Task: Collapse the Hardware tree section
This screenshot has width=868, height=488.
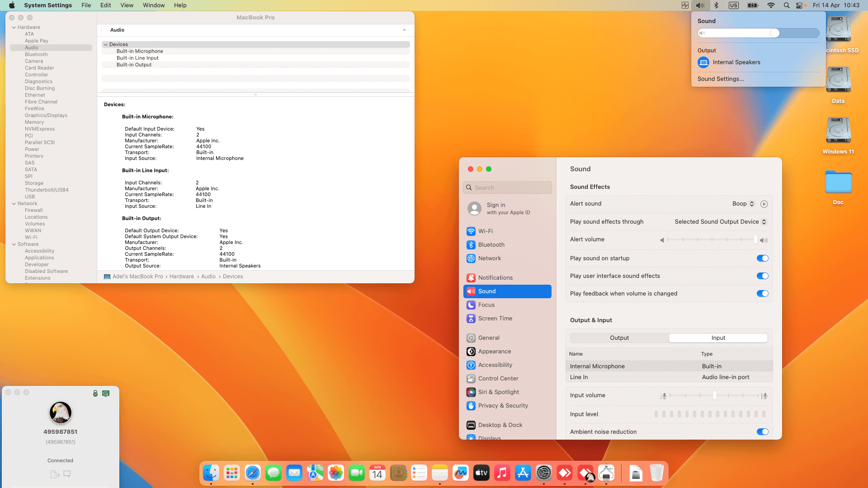Action: click(x=14, y=27)
